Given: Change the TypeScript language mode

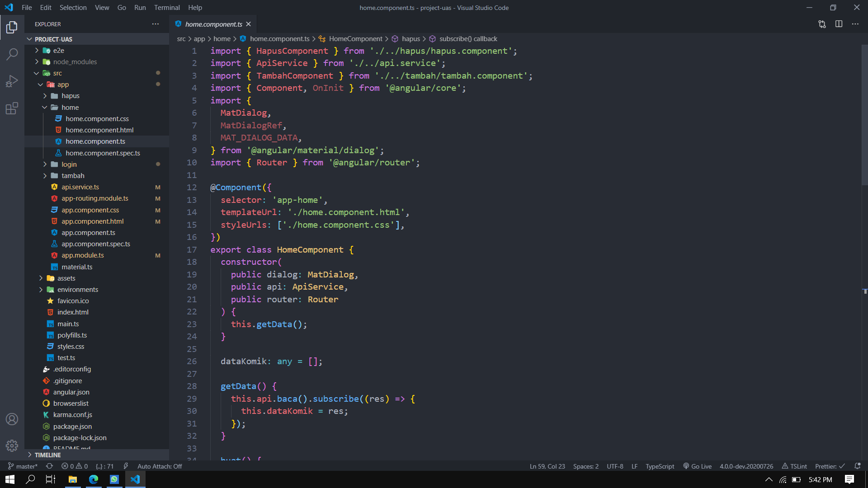Looking at the screenshot, I should point(660,466).
